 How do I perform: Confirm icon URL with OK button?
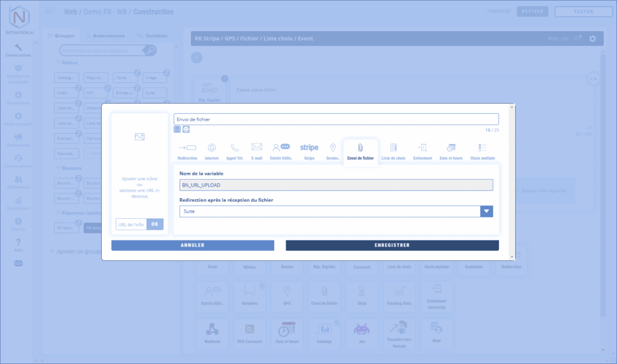point(155,224)
